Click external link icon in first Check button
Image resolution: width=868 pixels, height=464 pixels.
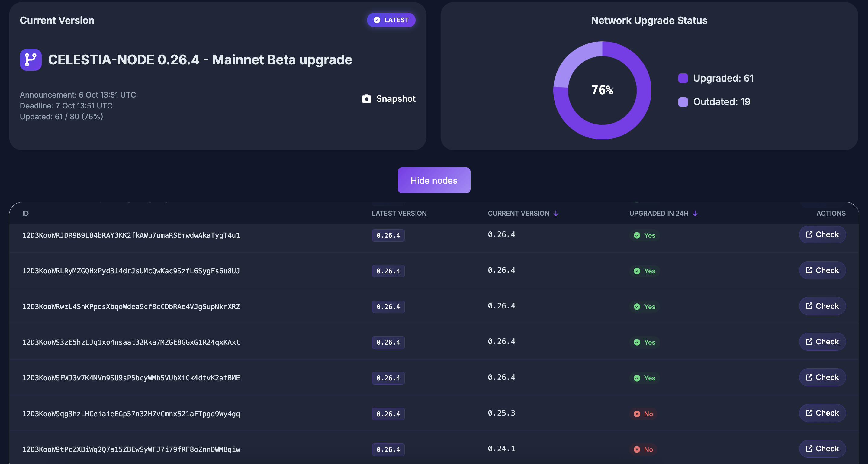tap(809, 234)
